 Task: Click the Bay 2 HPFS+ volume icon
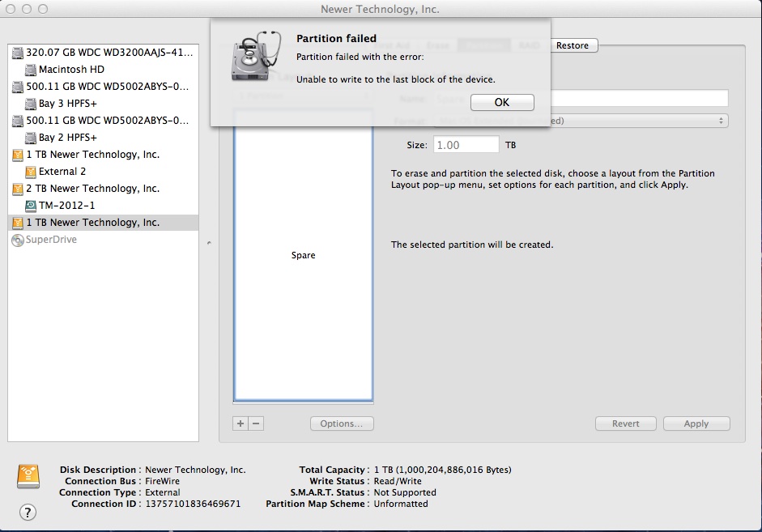tap(31, 138)
